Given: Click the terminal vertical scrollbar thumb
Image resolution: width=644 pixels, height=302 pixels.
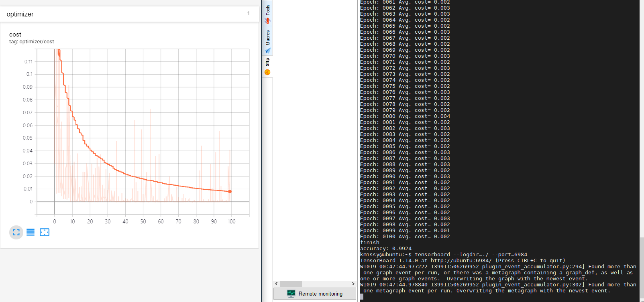Looking at the screenshot, I should click(642, 267).
